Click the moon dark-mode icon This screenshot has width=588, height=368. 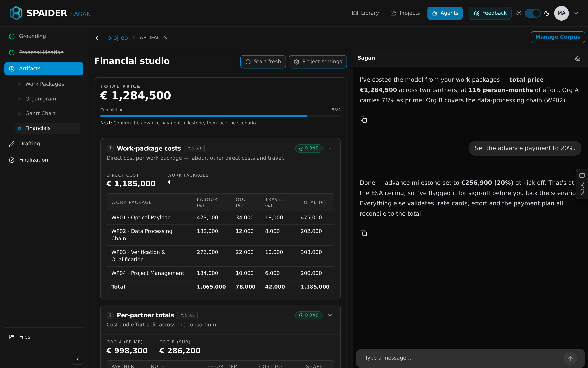click(547, 13)
